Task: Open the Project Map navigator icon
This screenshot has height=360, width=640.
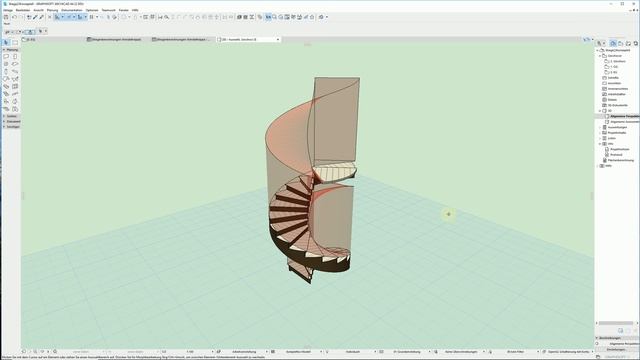Action: 613,43
